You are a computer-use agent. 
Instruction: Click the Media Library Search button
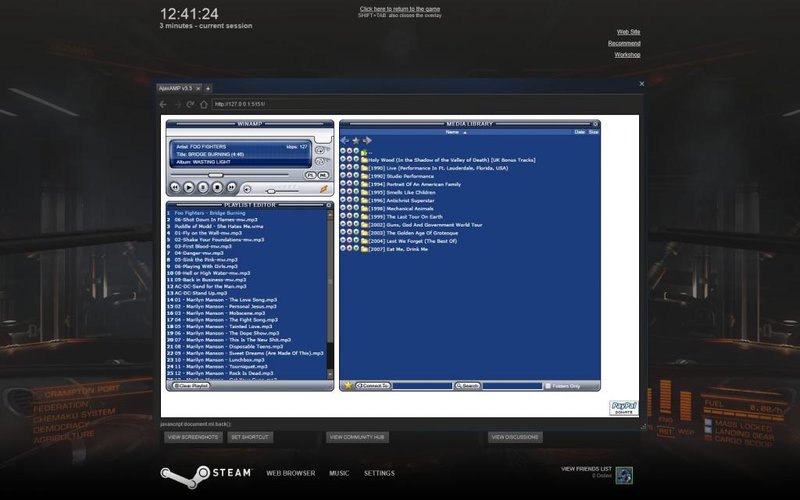[x=467, y=386]
